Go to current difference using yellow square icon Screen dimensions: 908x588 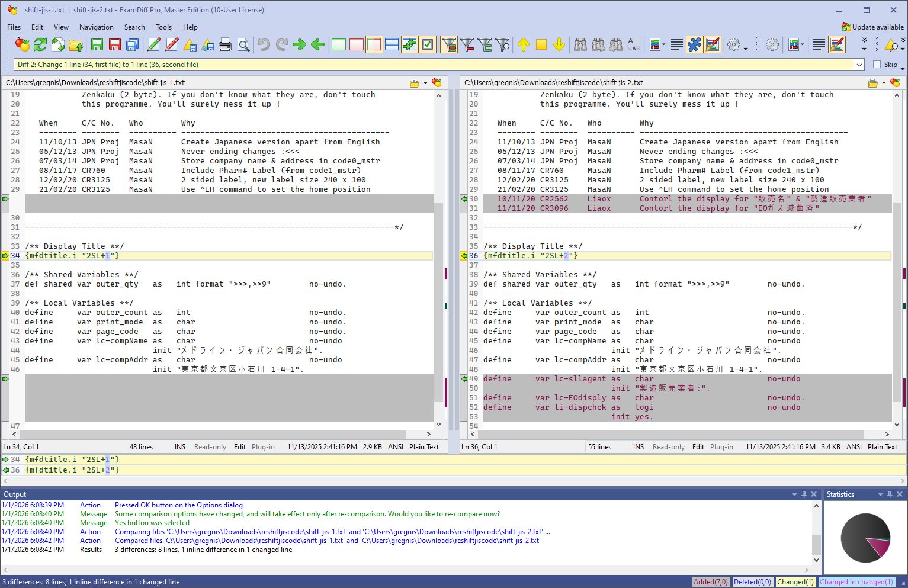(x=541, y=44)
